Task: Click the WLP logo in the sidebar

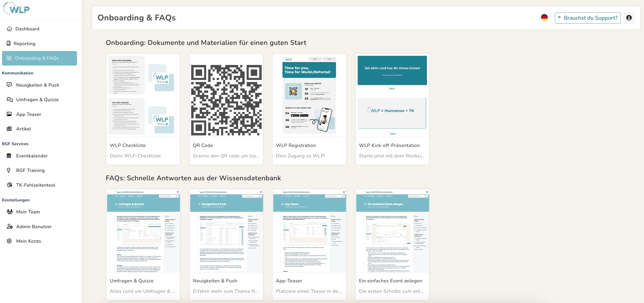Action: [17, 9]
